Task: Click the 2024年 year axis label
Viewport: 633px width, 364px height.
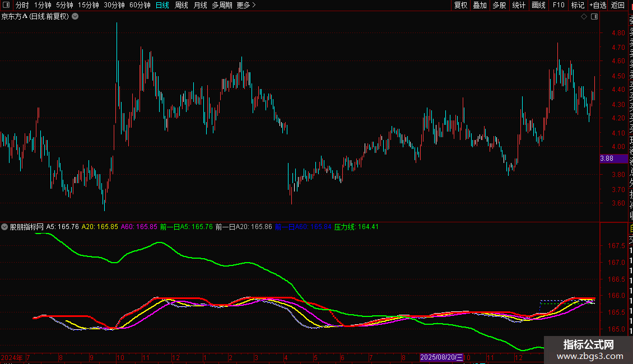Action: [12, 357]
